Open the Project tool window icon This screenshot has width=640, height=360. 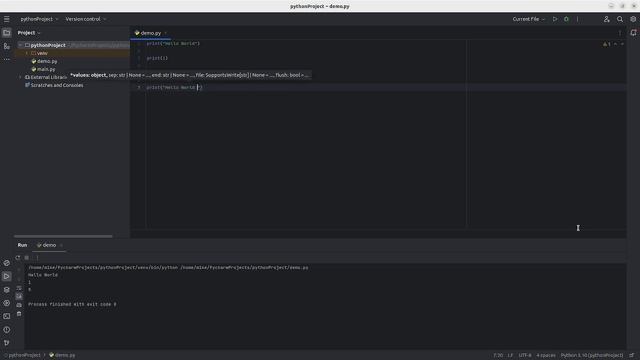point(7,33)
